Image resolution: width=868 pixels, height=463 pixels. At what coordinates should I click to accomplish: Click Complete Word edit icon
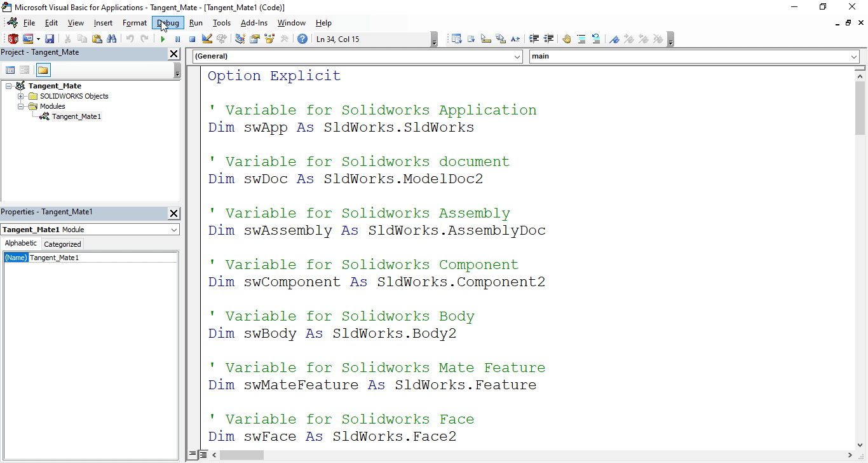point(515,39)
